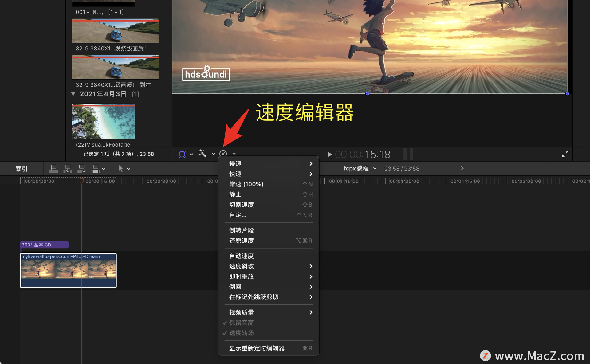This screenshot has width=590, height=364.
Task: Toggle 保留音高 checkmark option
Action: point(269,323)
